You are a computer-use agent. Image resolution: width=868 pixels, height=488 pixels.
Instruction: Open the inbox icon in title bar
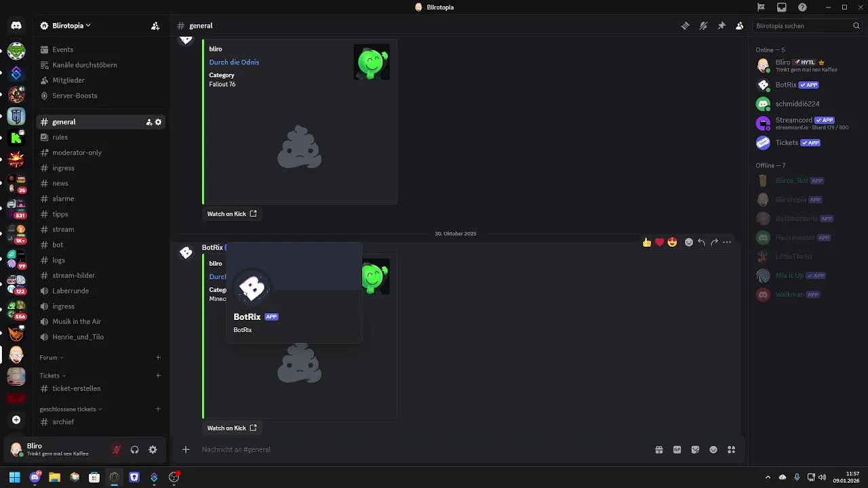point(782,7)
